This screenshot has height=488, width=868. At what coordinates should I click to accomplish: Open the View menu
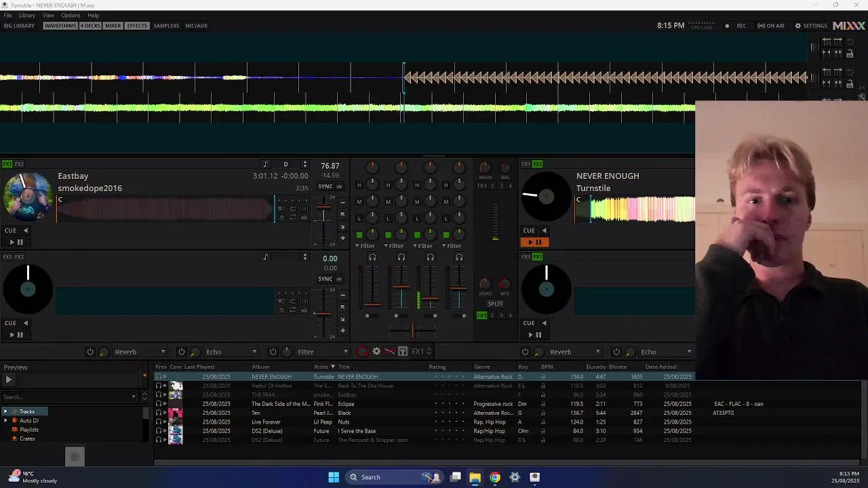pos(48,15)
